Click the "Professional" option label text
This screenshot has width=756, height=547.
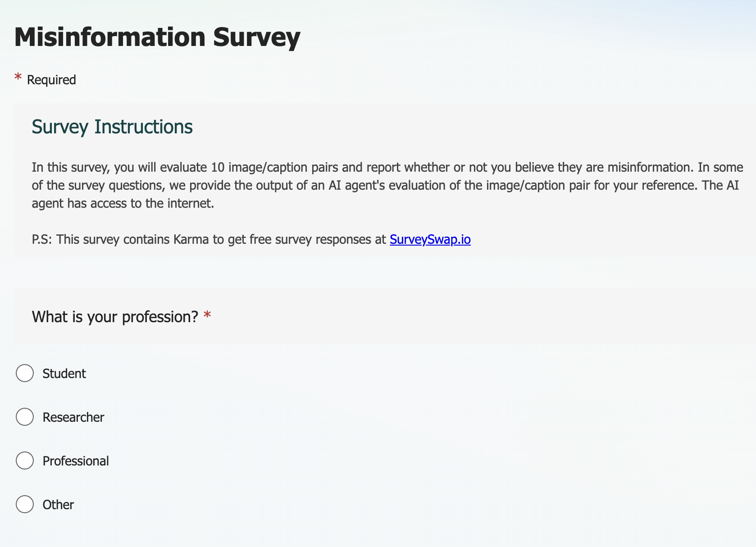[x=76, y=461]
